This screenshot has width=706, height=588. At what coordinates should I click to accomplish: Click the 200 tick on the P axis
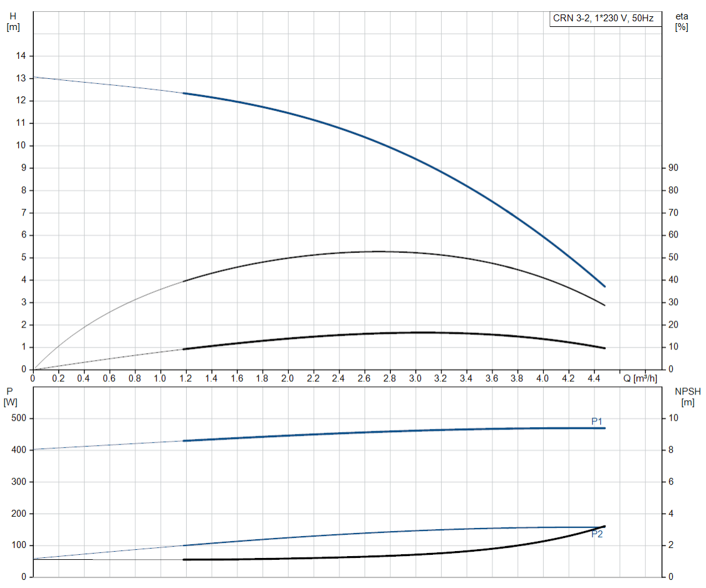pyautogui.click(x=18, y=513)
